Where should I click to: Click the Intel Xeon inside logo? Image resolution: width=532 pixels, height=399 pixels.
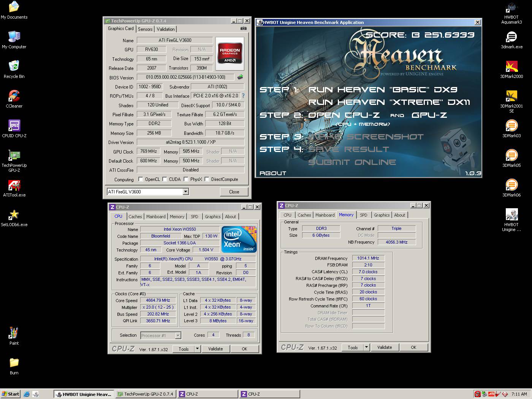point(239,239)
